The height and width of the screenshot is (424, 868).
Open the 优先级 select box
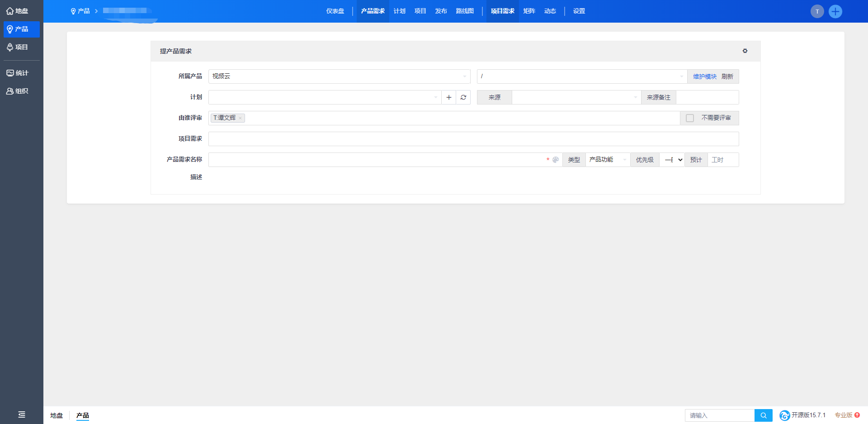pos(672,160)
